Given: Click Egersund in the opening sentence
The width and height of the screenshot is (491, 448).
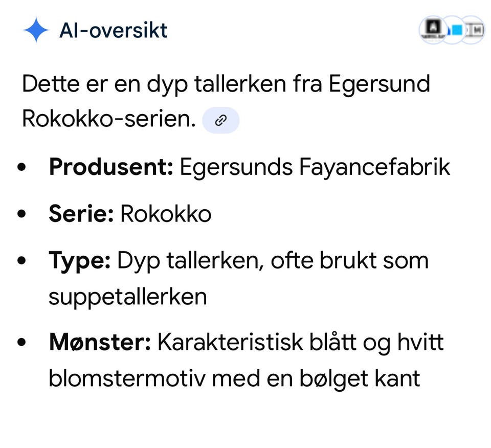Looking at the screenshot, I should 379,85.
